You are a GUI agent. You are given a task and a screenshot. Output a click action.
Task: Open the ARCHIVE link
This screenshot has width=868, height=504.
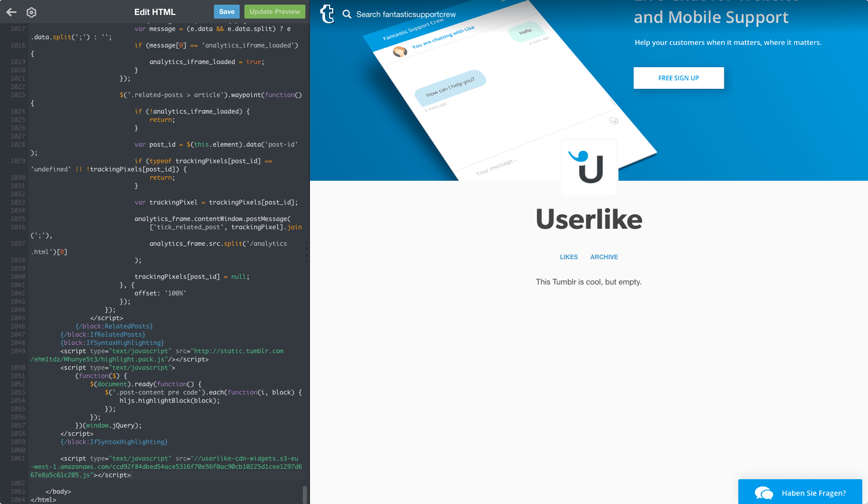pos(604,257)
